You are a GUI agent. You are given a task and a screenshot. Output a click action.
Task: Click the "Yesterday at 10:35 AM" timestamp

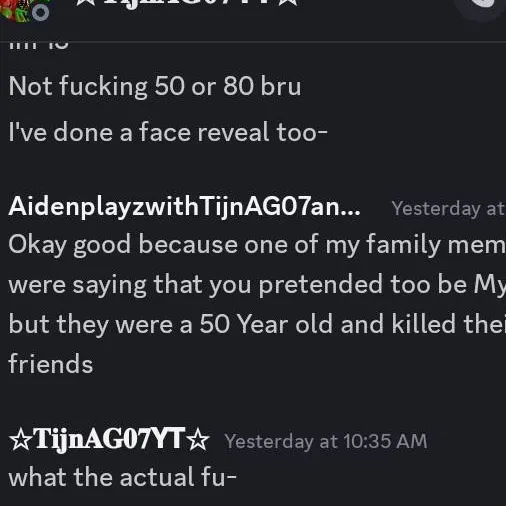point(326,441)
